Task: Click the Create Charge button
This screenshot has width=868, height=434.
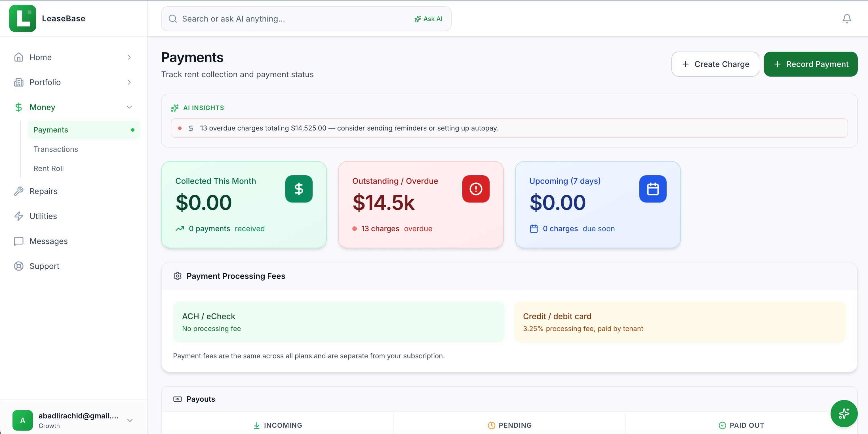Action: 715,64
